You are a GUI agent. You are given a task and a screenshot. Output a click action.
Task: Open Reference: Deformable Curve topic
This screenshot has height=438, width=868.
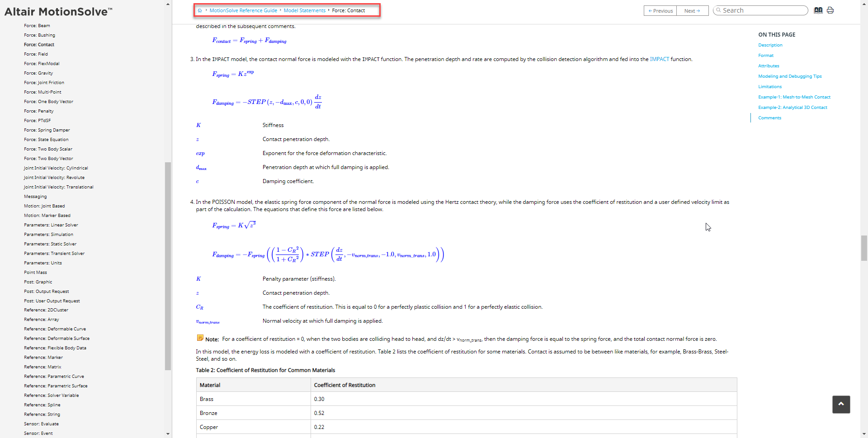coord(55,329)
